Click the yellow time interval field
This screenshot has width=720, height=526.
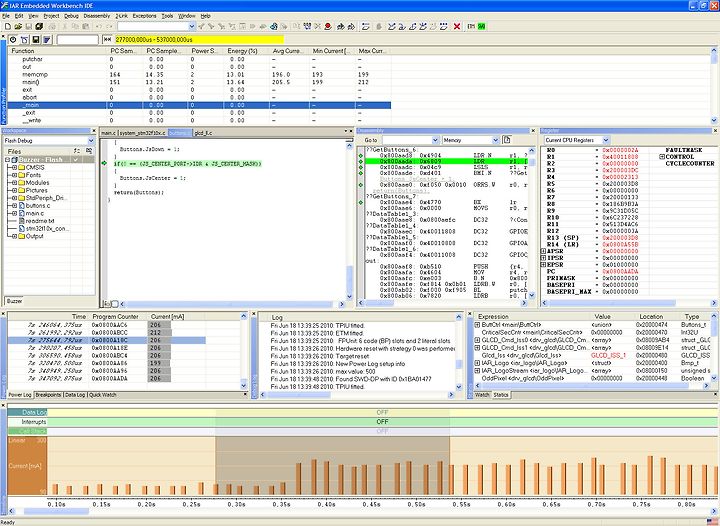point(199,40)
